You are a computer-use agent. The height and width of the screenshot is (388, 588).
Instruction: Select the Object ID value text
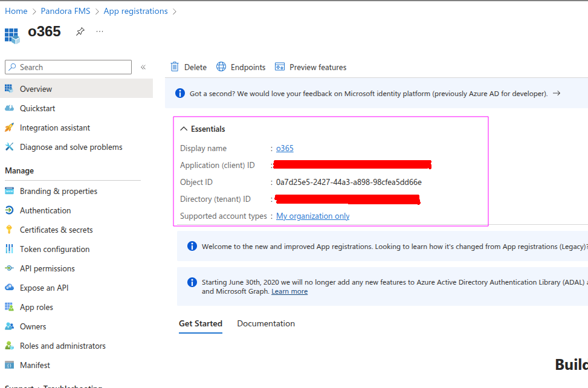[349, 182]
